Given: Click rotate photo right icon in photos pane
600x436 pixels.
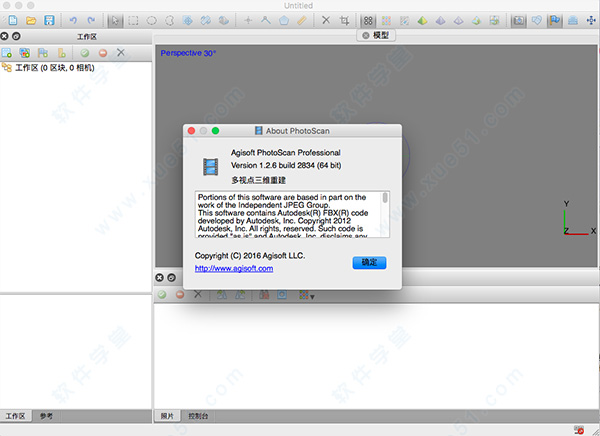Looking at the screenshot, I should [x=240, y=294].
